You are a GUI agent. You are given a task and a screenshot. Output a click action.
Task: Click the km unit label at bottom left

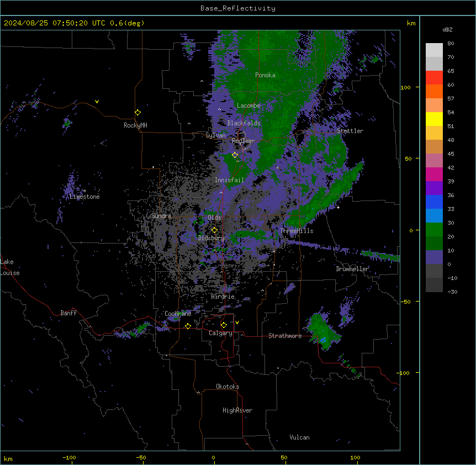8,458
